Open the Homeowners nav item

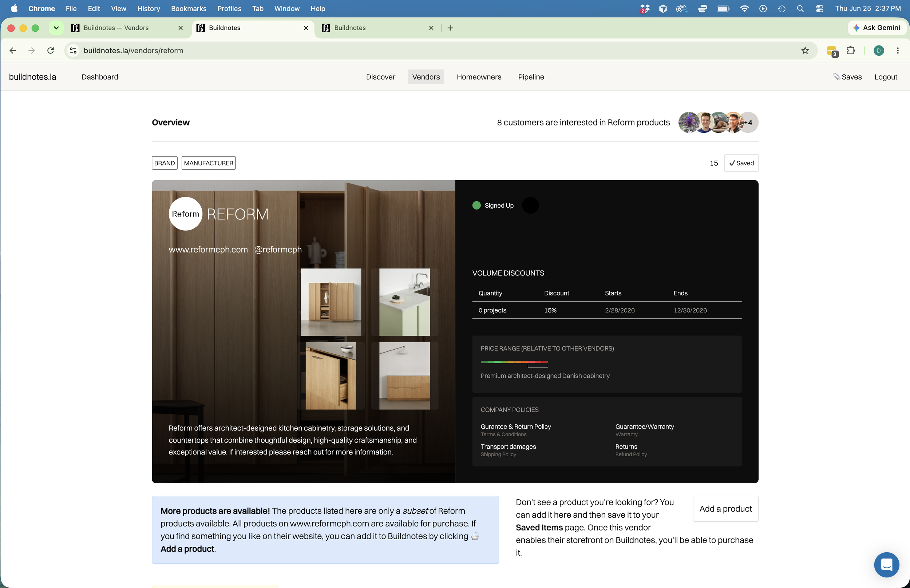point(479,77)
